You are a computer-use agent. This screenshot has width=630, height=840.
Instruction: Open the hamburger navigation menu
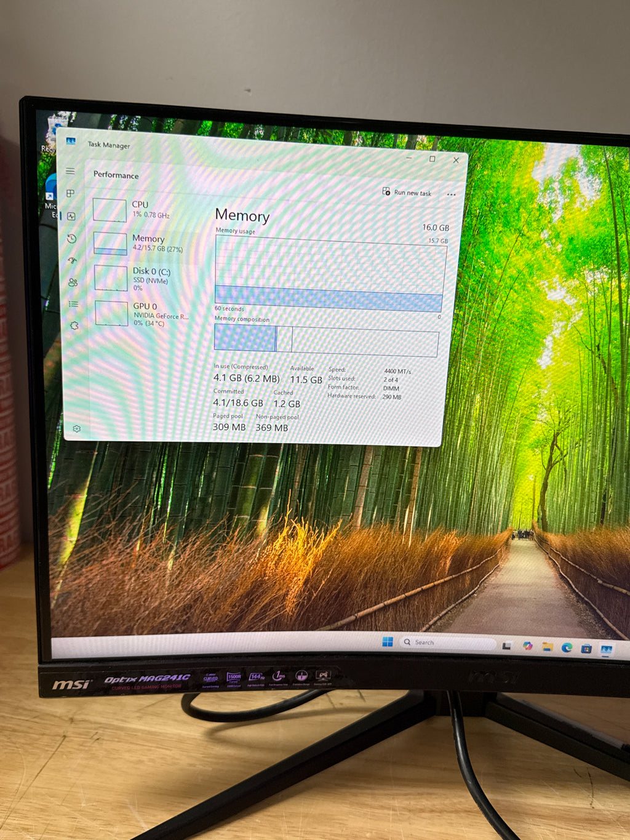[x=70, y=171]
